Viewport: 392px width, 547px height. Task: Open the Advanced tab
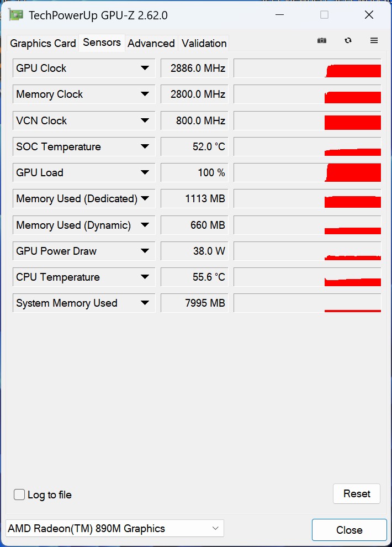[x=151, y=43]
